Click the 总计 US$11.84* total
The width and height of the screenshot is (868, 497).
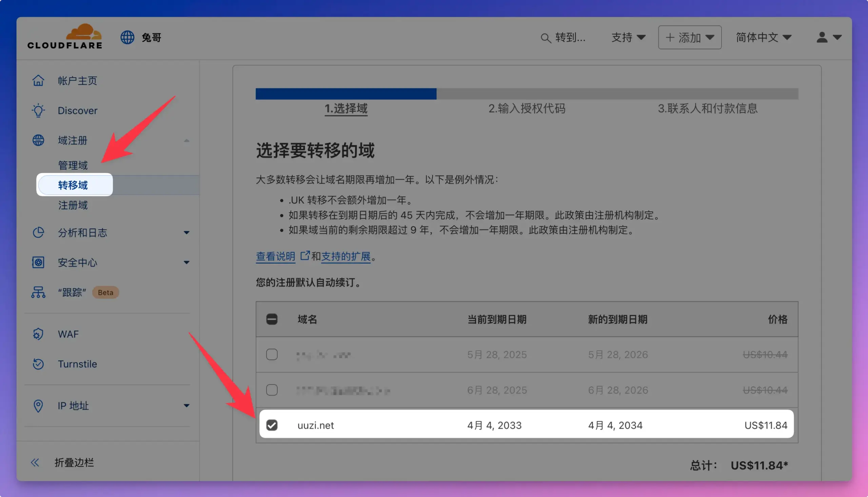739,465
